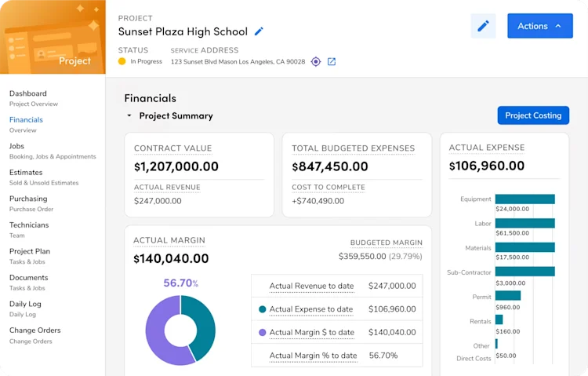588x376 pixels.
Task: Click the service address text
Action: point(238,61)
